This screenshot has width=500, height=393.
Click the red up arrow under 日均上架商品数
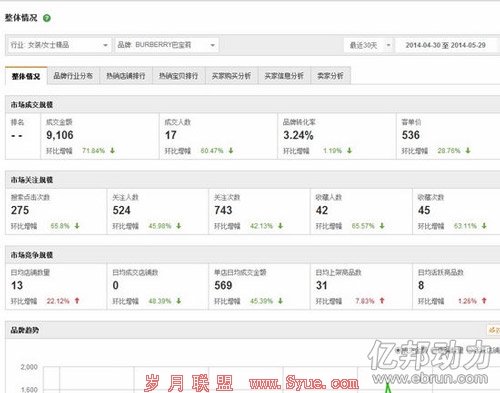382,301
